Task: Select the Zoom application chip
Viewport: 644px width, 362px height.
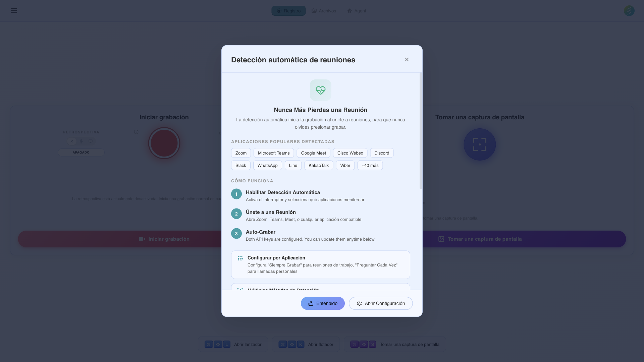Action: pyautogui.click(x=240, y=153)
